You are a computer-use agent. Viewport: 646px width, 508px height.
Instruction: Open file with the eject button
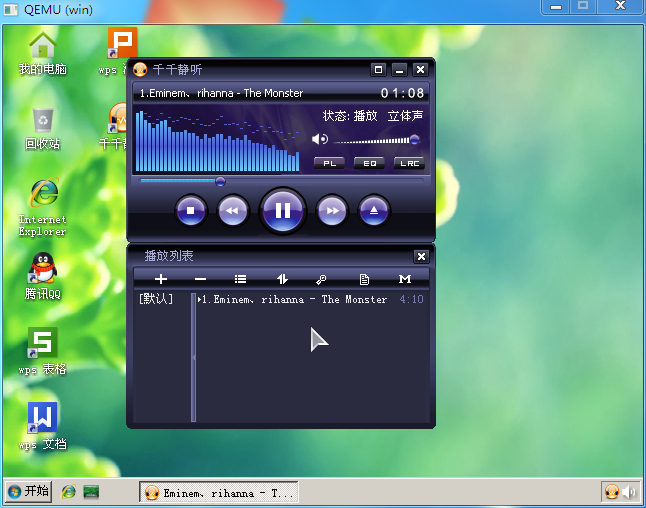click(374, 211)
